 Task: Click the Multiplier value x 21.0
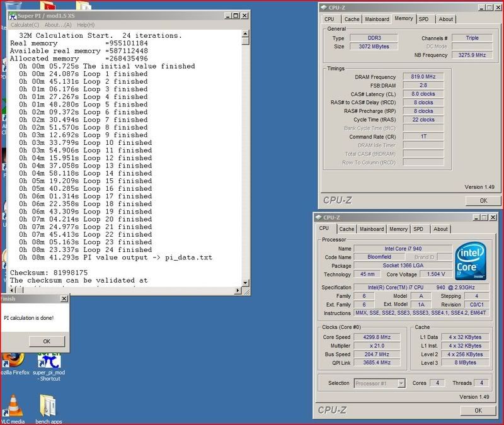click(377, 346)
